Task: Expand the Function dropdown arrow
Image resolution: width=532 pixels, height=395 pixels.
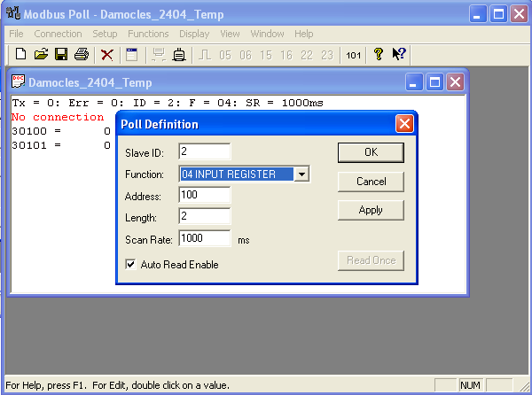Action: click(301, 174)
